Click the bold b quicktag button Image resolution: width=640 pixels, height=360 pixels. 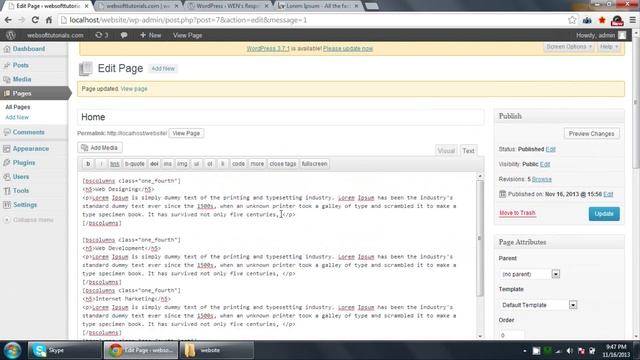[x=88, y=164]
